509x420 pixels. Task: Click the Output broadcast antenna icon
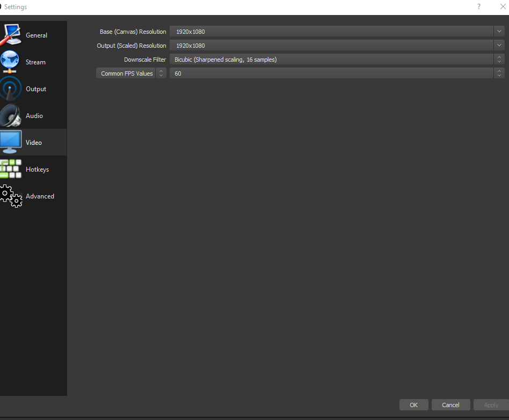click(10, 89)
